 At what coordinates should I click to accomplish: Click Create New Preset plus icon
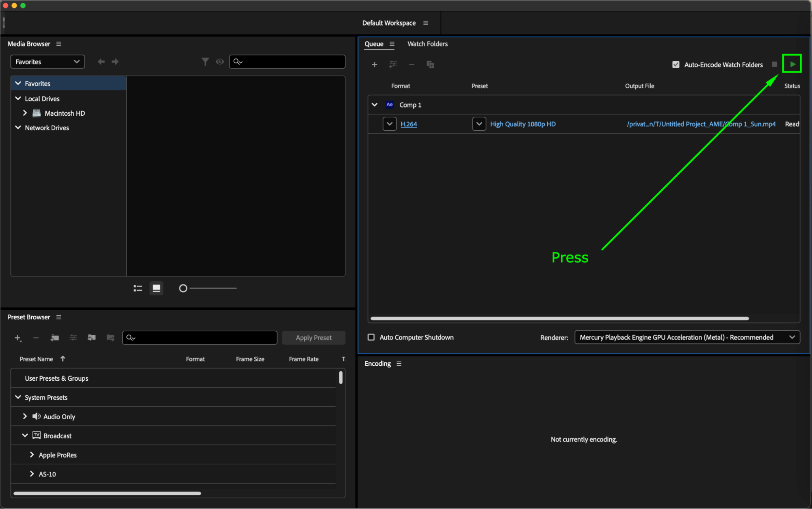17,338
